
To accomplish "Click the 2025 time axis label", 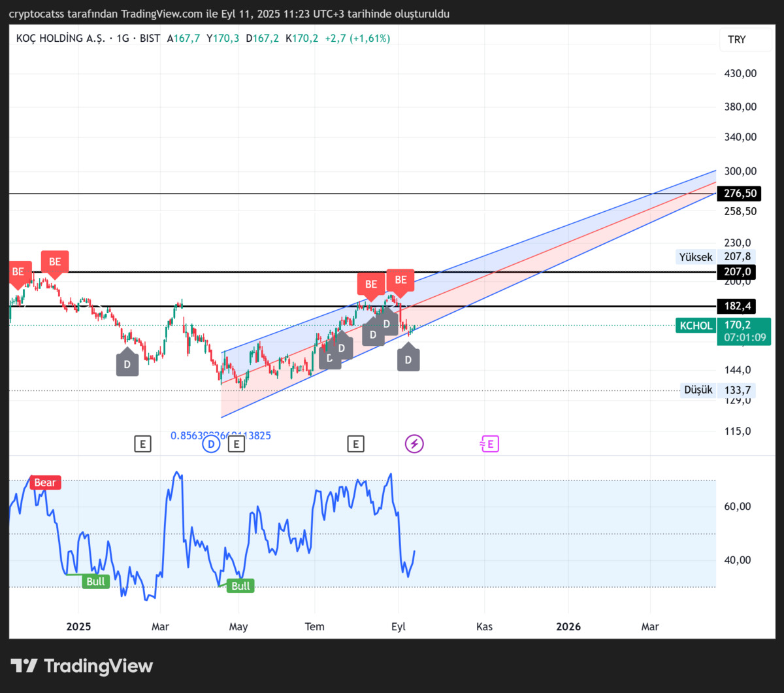I will pos(78,626).
